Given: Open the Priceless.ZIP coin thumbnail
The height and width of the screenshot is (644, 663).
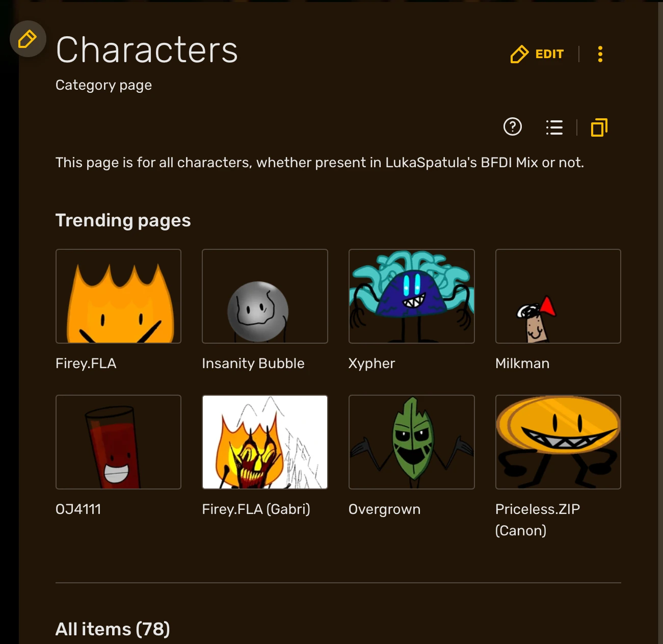Looking at the screenshot, I should 558,442.
